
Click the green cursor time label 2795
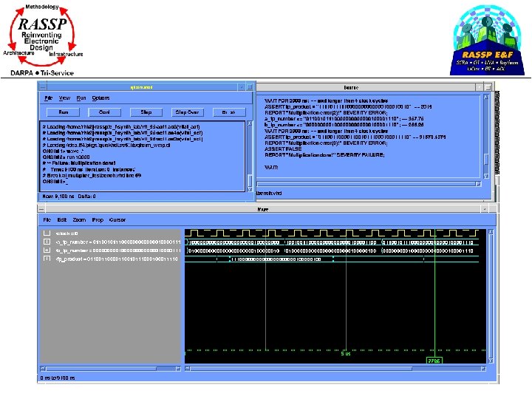[x=434, y=361]
